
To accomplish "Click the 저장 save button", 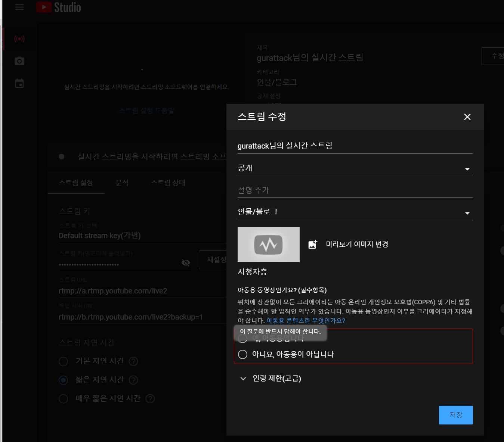I will click(x=456, y=415).
